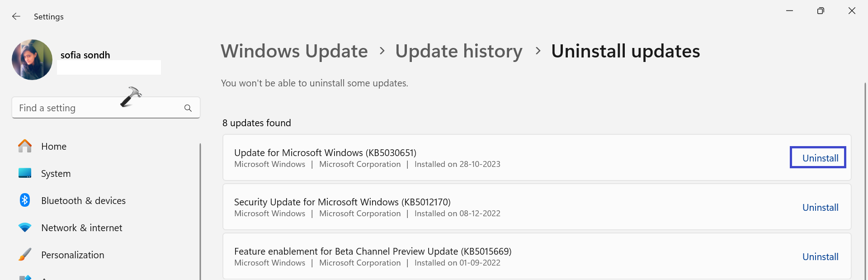Go to Windows Update breadcrumb
Viewport: 868px width, 280px height.
click(294, 51)
